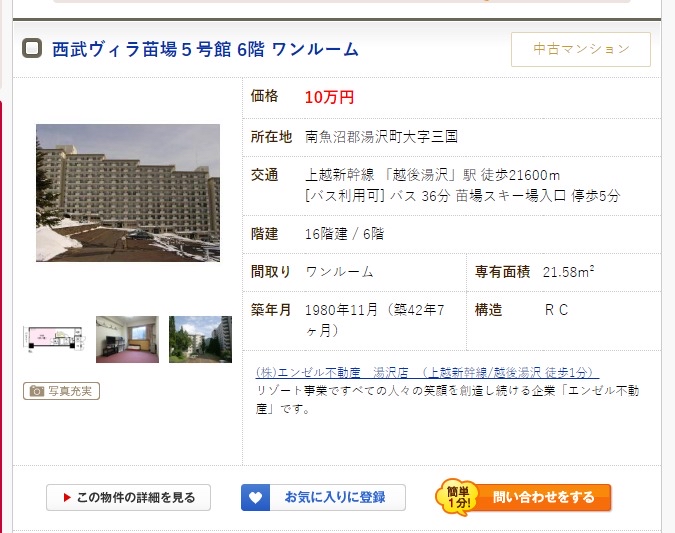Click the 10万円 price value

(x=329, y=97)
